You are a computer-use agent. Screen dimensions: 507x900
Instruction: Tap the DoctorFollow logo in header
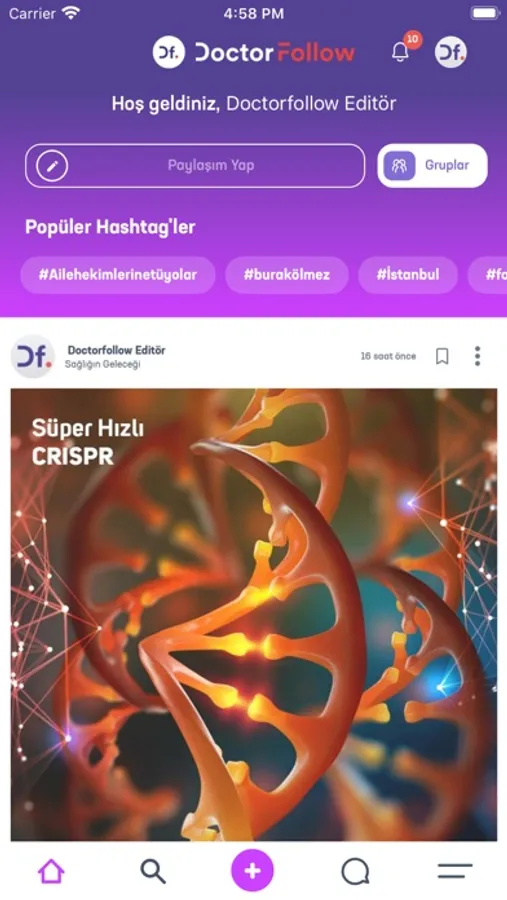point(253,52)
